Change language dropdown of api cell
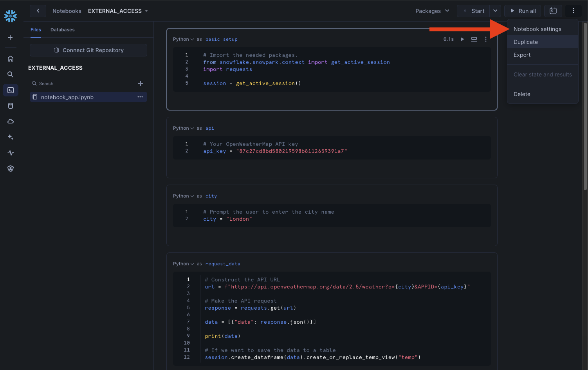Image resolution: width=588 pixels, height=370 pixels. (183, 128)
